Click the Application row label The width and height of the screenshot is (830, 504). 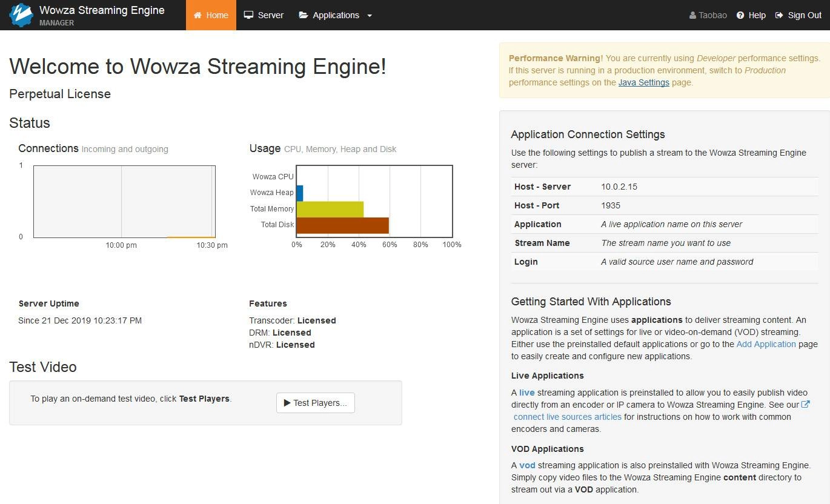click(538, 224)
